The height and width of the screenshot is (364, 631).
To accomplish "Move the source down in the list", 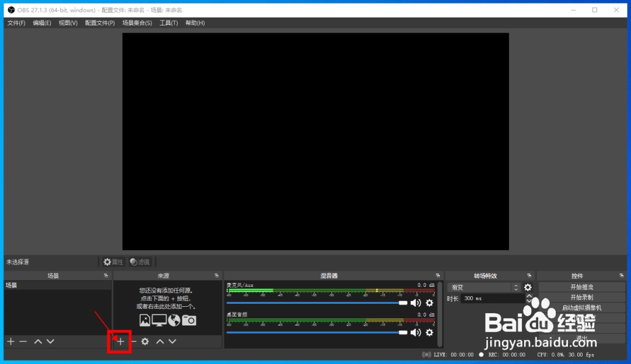I will coord(172,341).
